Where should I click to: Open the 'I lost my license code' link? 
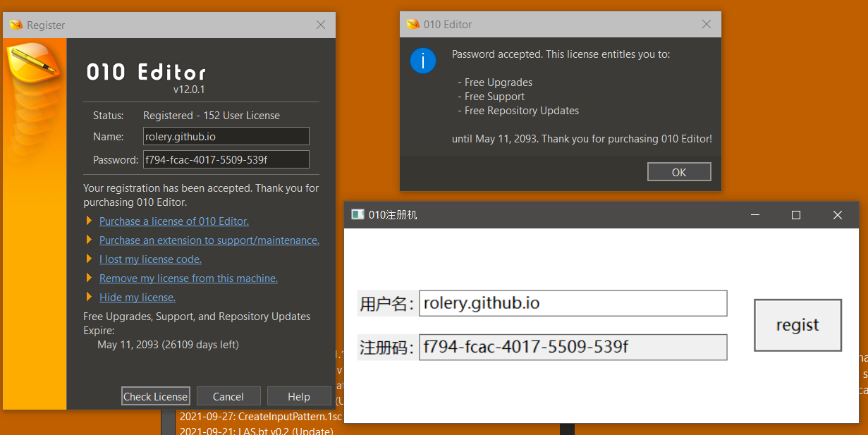(151, 259)
